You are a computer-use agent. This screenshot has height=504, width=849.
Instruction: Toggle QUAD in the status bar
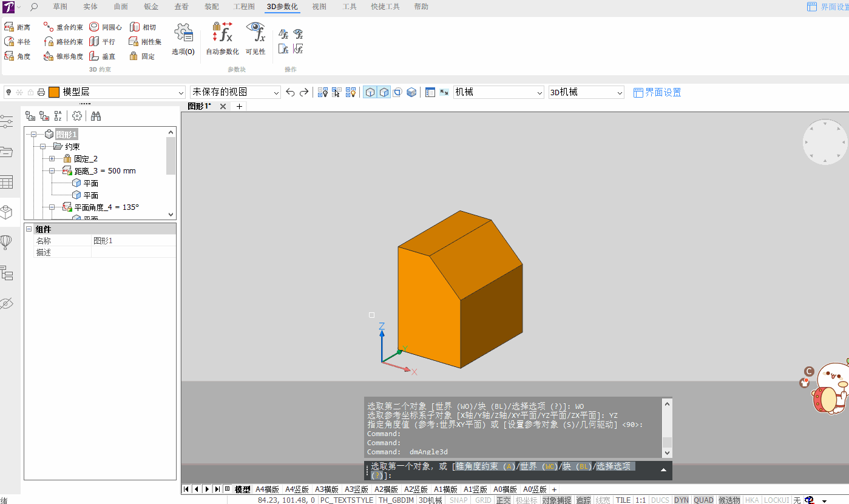tap(704, 500)
